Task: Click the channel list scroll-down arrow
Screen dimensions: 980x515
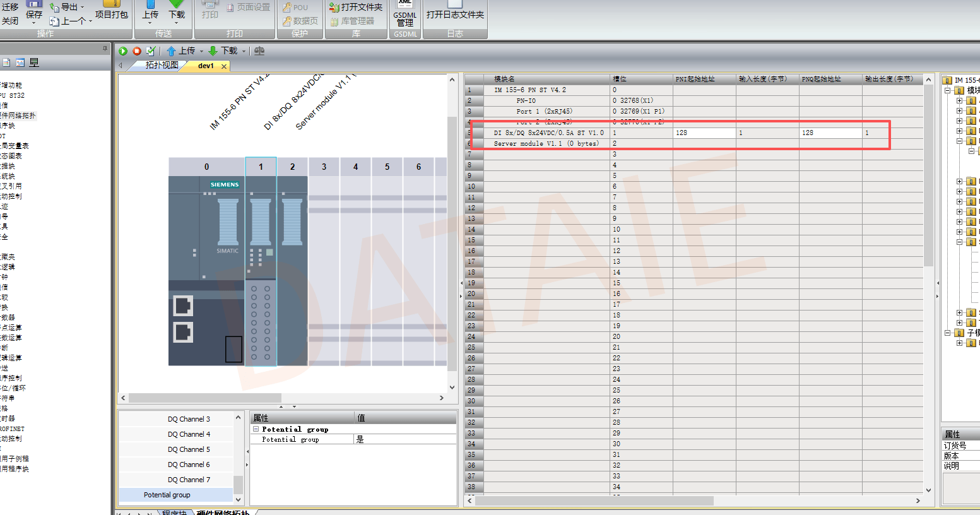Action: [x=238, y=499]
